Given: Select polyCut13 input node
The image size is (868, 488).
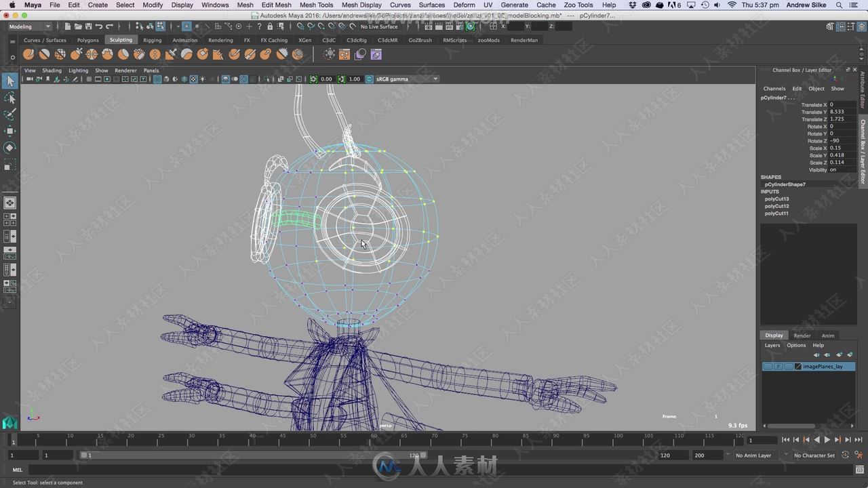Looking at the screenshot, I should pos(776,199).
